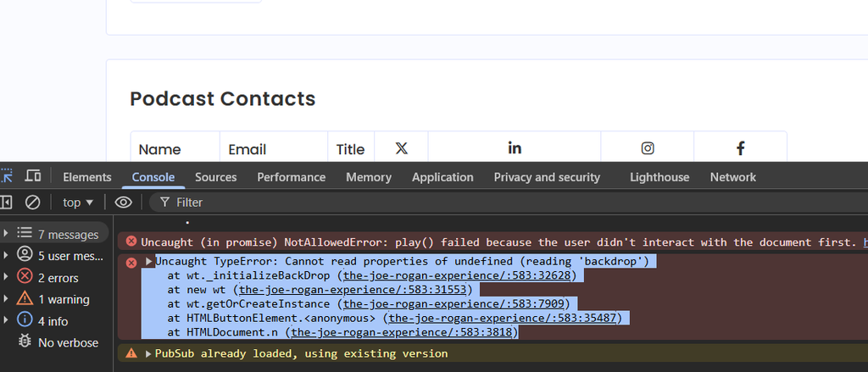This screenshot has width=868, height=372.
Task: Click the NotAllowedError play() failed message
Action: tap(498, 242)
